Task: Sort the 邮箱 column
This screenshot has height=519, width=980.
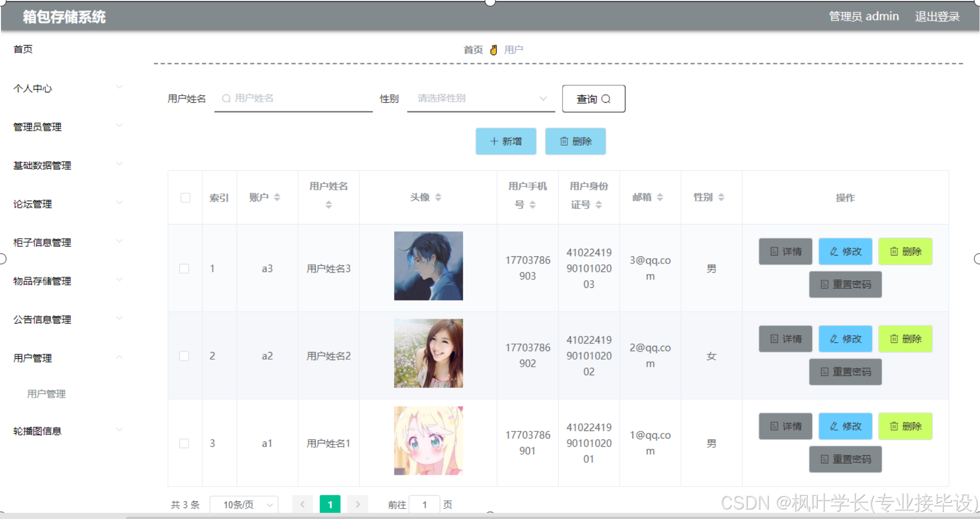Action: [x=660, y=197]
